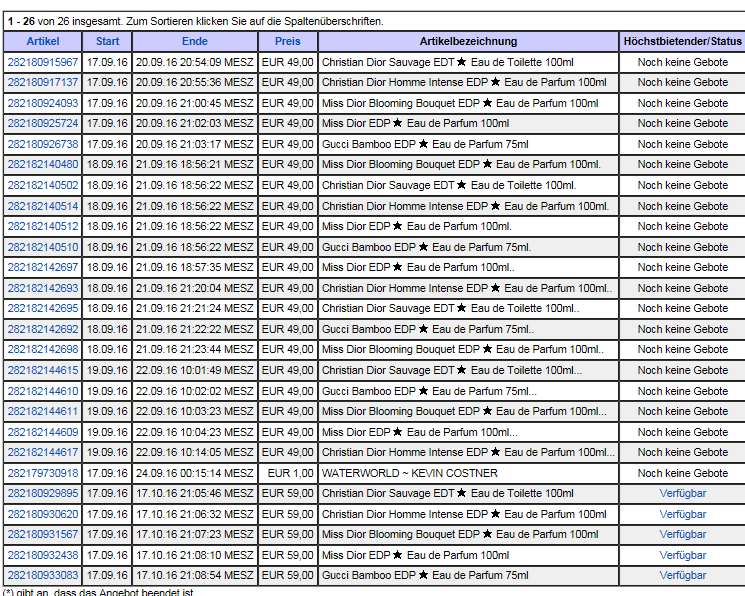
Task: Select end time 20.09.16 20:54:09 MESZ
Action: click(195, 62)
